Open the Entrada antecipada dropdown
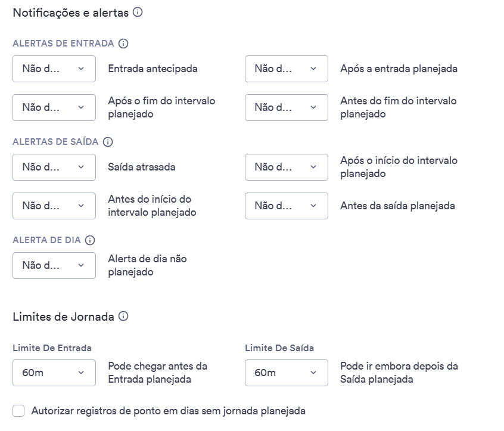This screenshot has width=504, height=431. point(54,69)
